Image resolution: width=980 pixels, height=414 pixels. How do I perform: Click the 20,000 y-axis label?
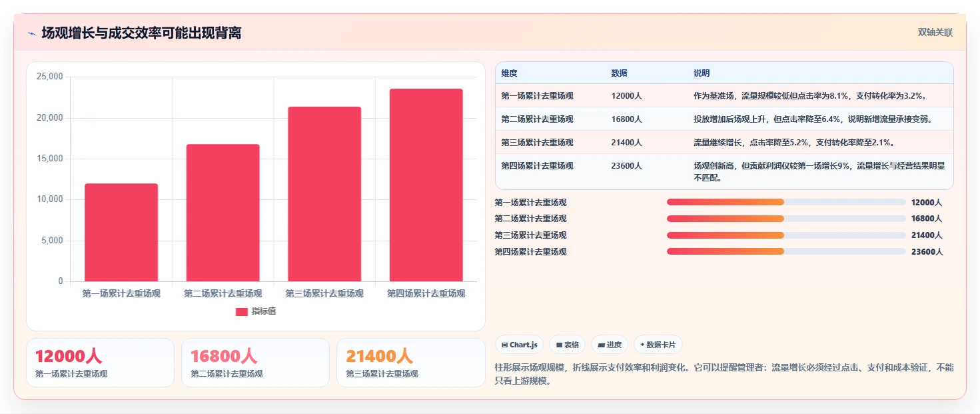click(x=49, y=118)
